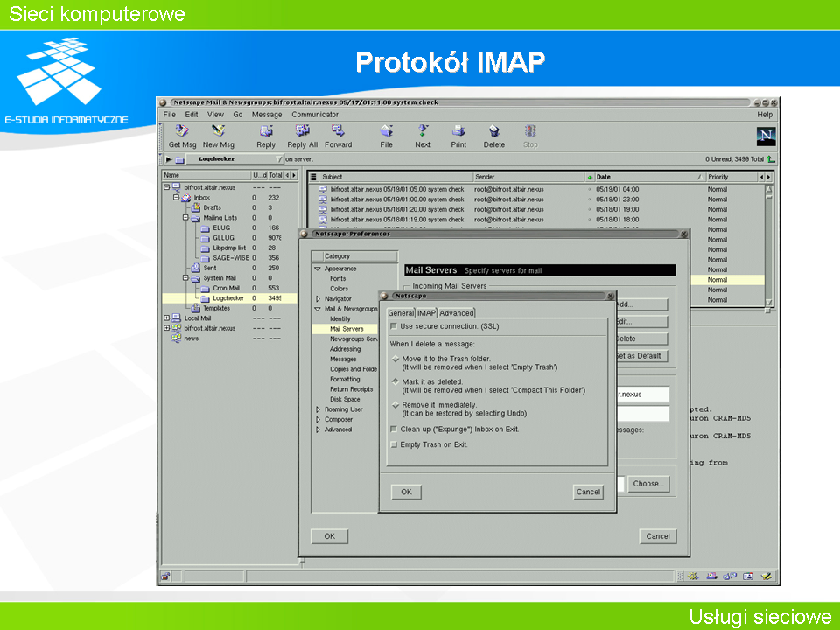Viewport: 840px width, 630px height.
Task: Open Composer icon in component bar
Action: pos(766,577)
